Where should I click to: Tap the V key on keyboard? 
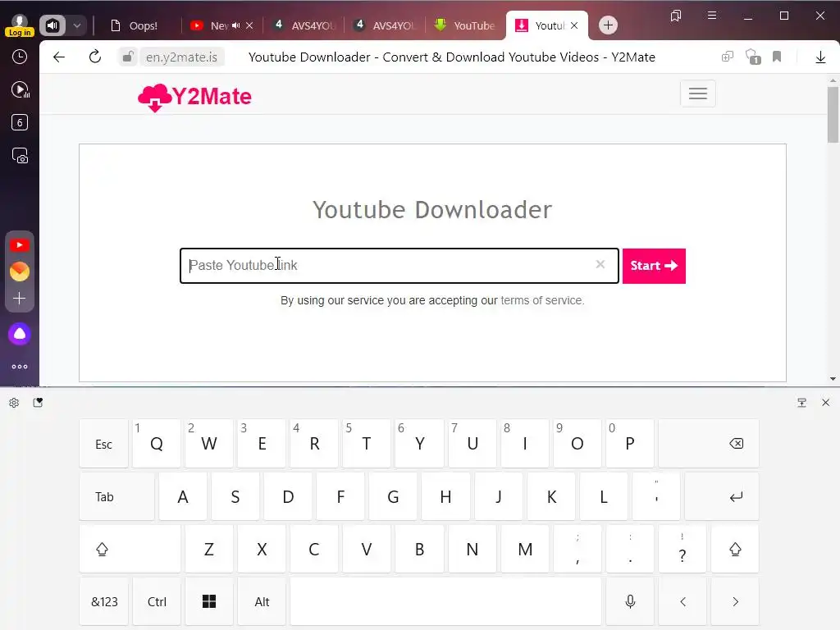point(367,549)
